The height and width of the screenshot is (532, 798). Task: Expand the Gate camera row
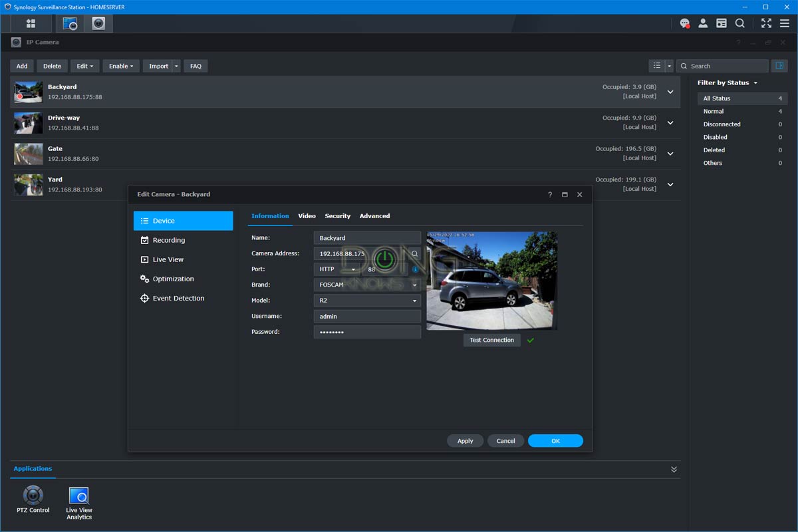(670, 154)
